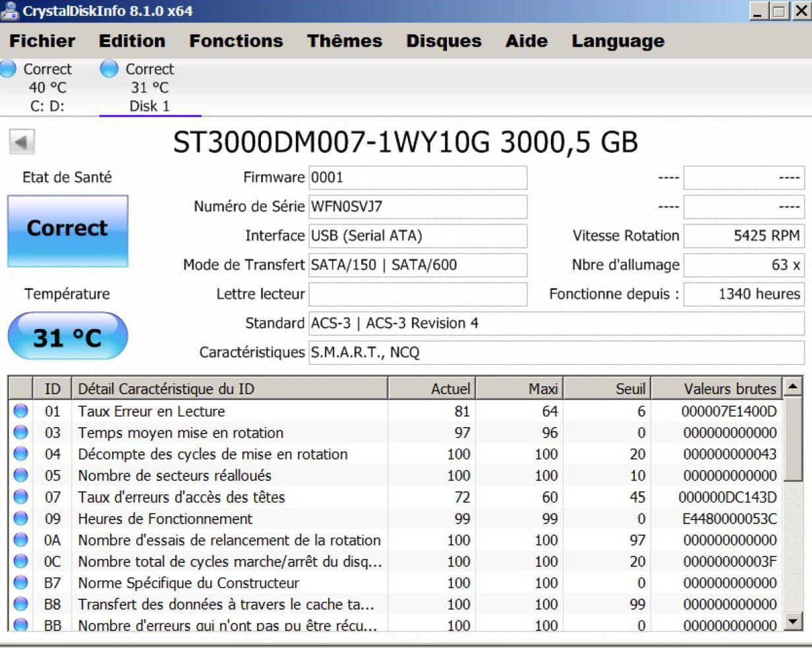Click the Caractéristiques field S.M.A.R.T., NCQ
Image resolution: width=812 pixels, height=648 pixels.
pos(557,352)
